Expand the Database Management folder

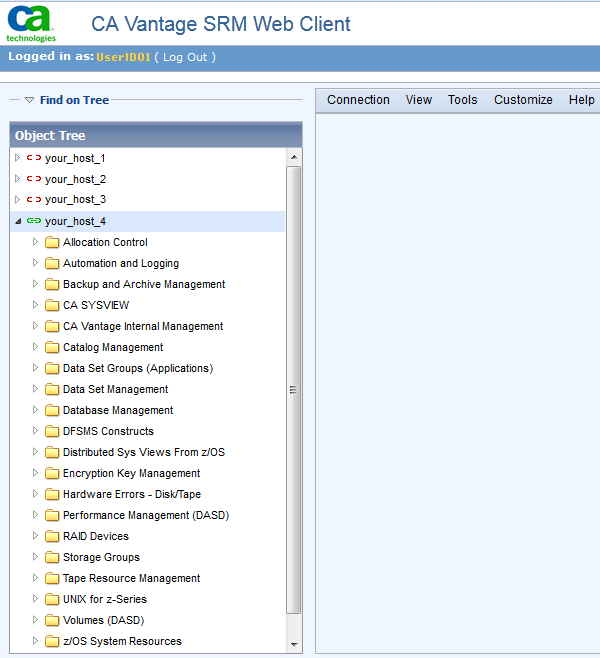(x=35, y=410)
